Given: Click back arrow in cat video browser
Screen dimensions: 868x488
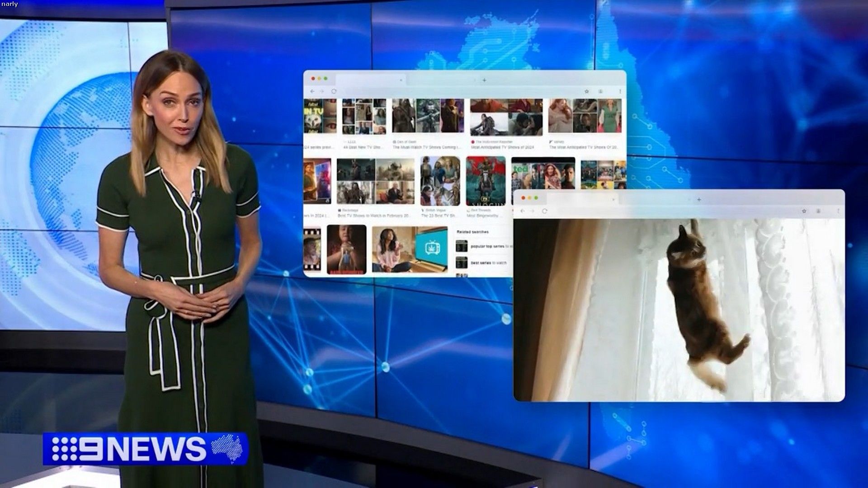Looking at the screenshot, I should [523, 211].
